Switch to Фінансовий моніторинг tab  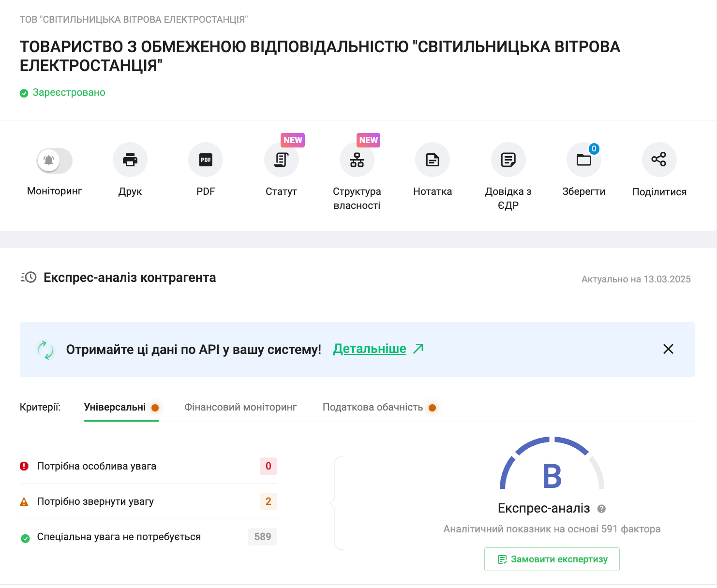click(x=240, y=408)
